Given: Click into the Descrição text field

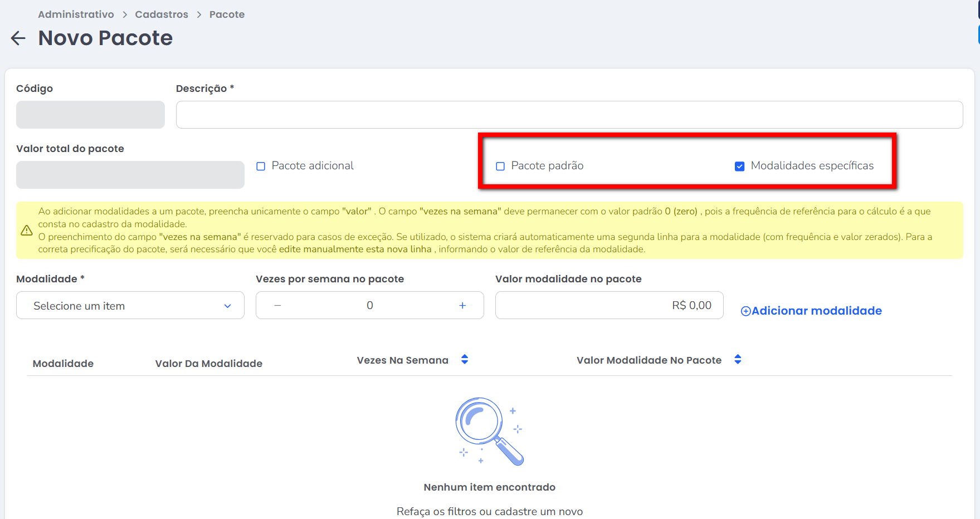Looking at the screenshot, I should 569,115.
